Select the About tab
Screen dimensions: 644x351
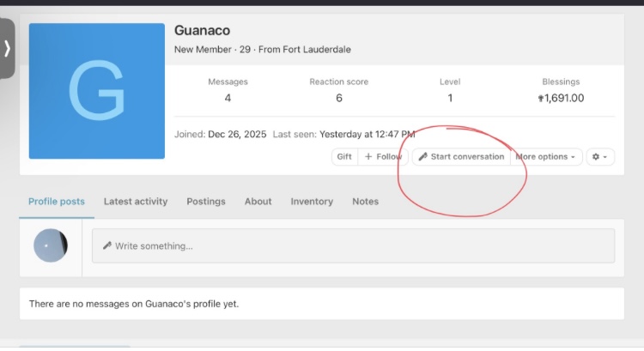(x=258, y=202)
